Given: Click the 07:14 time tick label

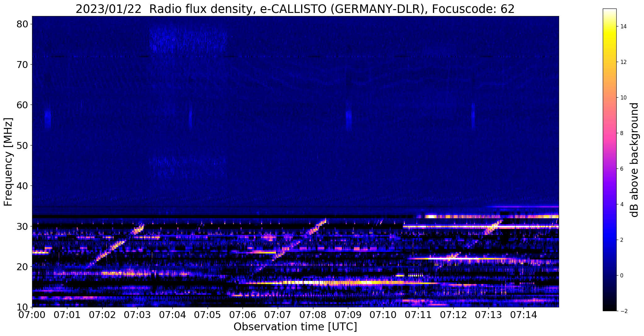Looking at the screenshot, I should tap(524, 314).
